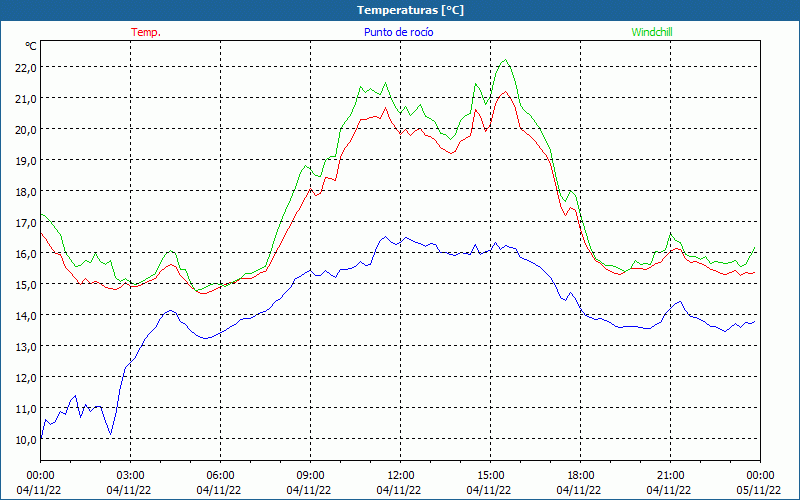Click the 03:00 time axis label
This screenshot has width=800, height=500.
(x=130, y=475)
